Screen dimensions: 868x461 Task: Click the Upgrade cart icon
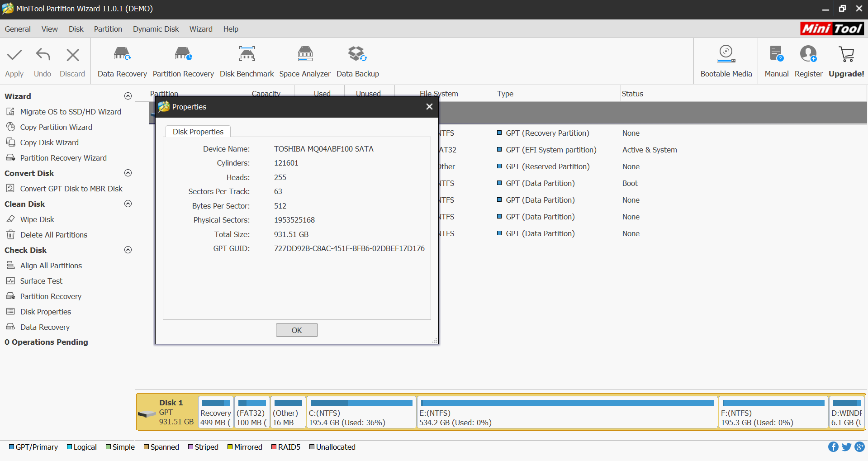pos(846,54)
